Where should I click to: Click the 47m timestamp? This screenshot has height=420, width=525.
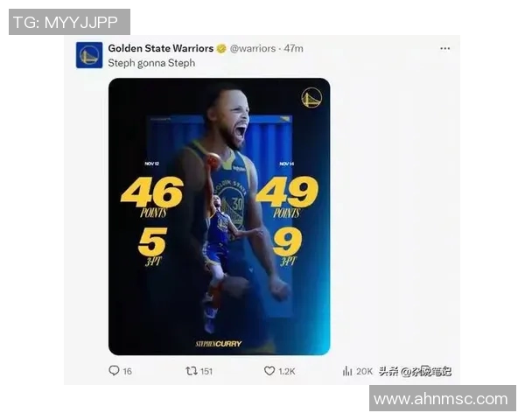pos(294,49)
